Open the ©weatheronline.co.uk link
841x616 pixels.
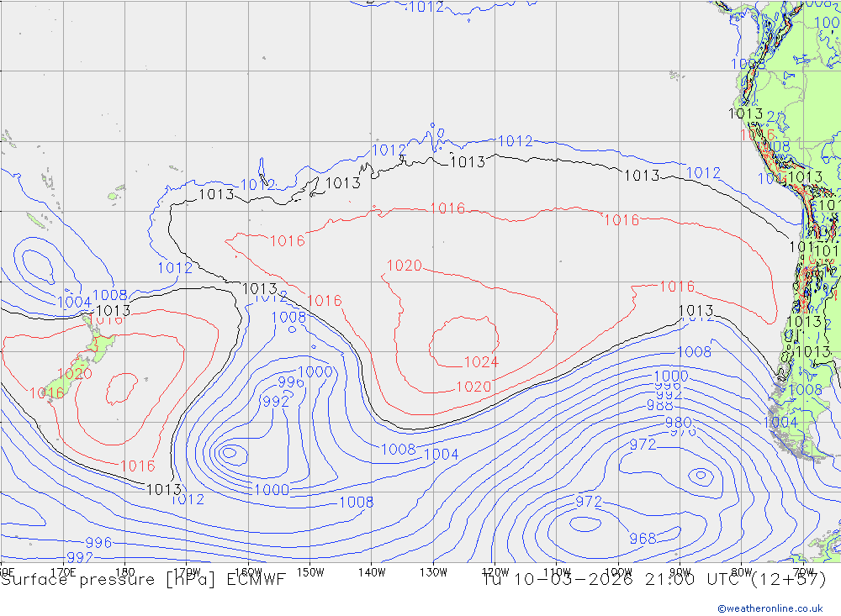[770, 608]
